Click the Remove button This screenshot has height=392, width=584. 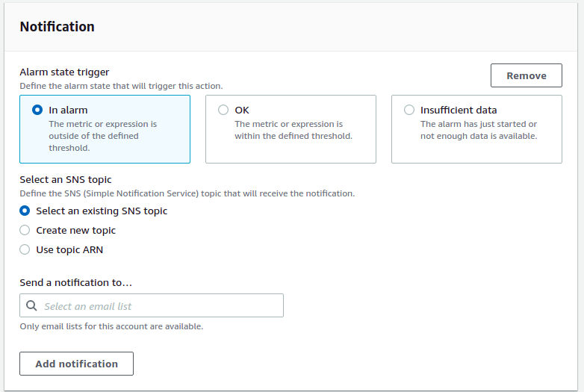click(x=526, y=75)
